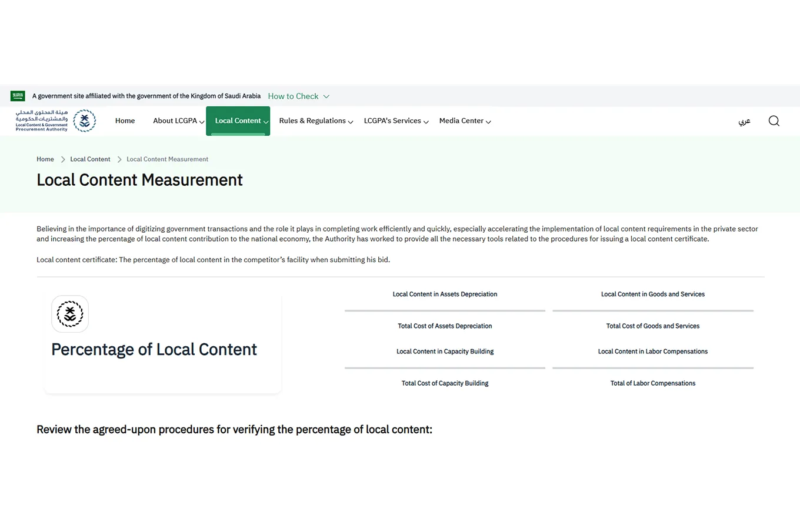Image resolution: width=800 pixels, height=532 pixels.
Task: Open the About LCGPA dropdown menu
Action: click(178, 121)
